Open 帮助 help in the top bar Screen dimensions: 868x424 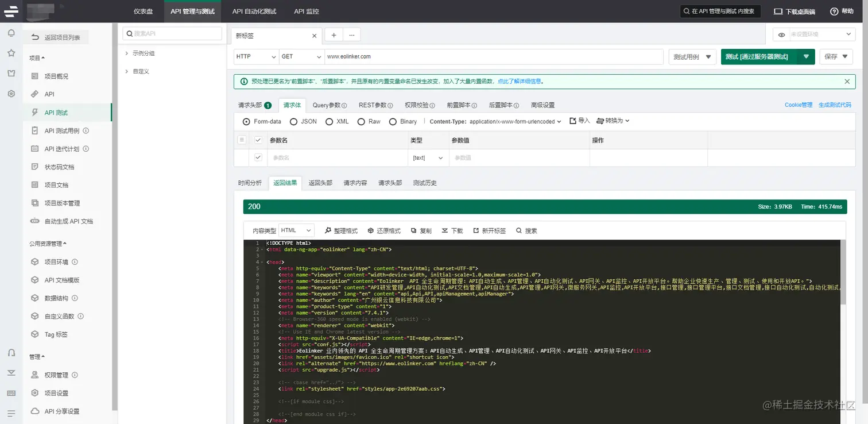pyautogui.click(x=842, y=11)
